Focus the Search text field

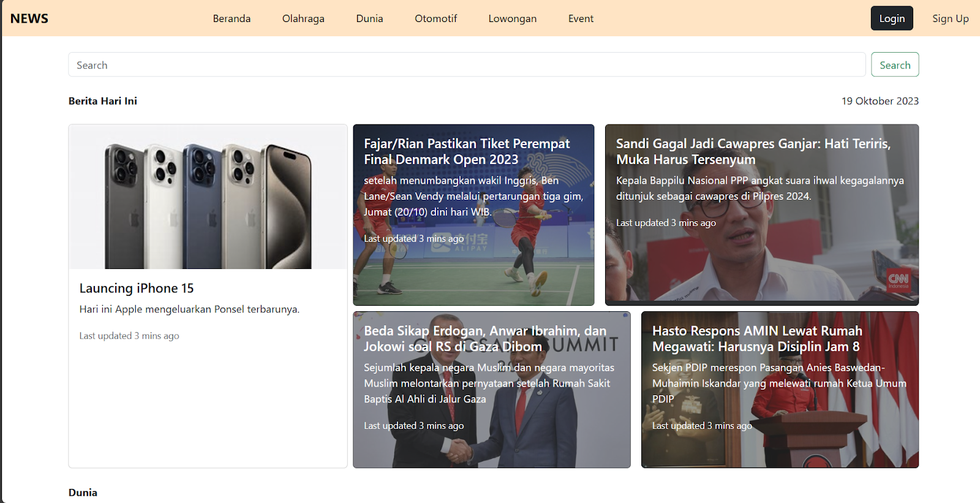coord(467,65)
